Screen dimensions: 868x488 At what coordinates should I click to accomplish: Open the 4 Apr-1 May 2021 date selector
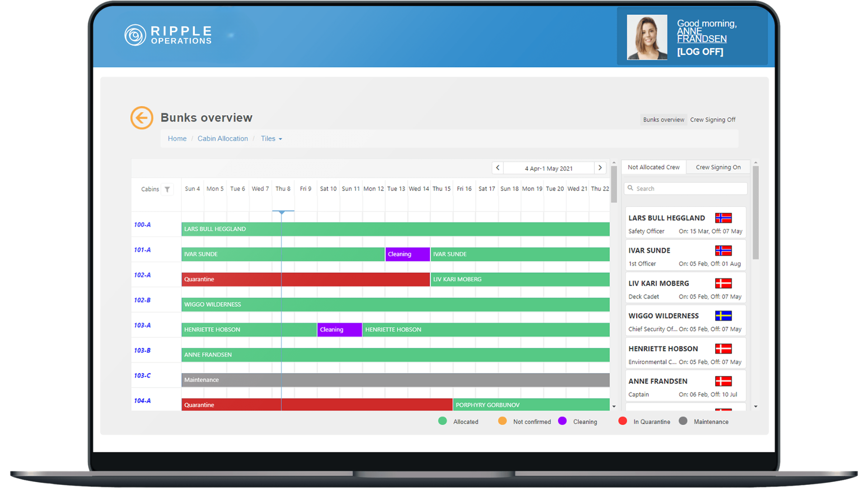(x=549, y=168)
